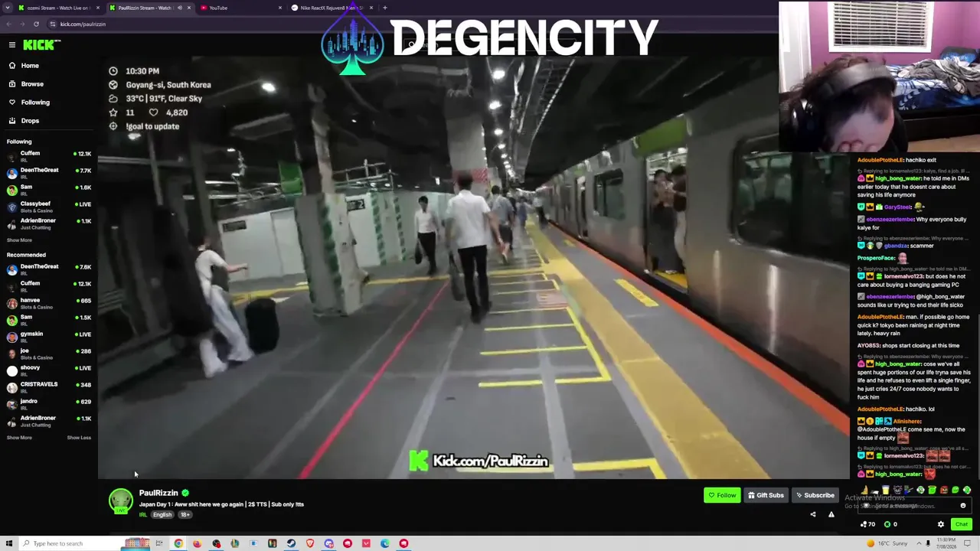
Task: Click PaulRizzin's channel avatar
Action: coord(120,501)
